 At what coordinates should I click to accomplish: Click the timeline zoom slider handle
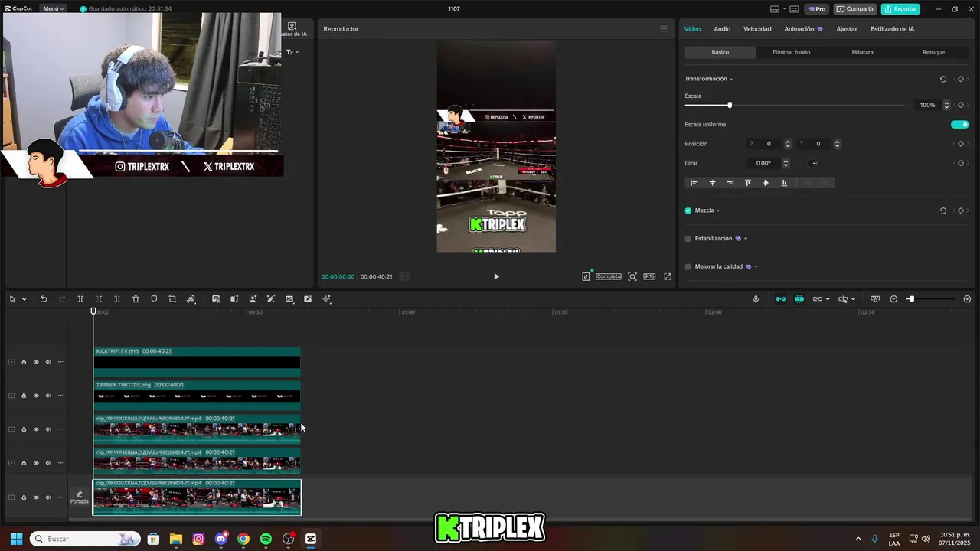[911, 299]
